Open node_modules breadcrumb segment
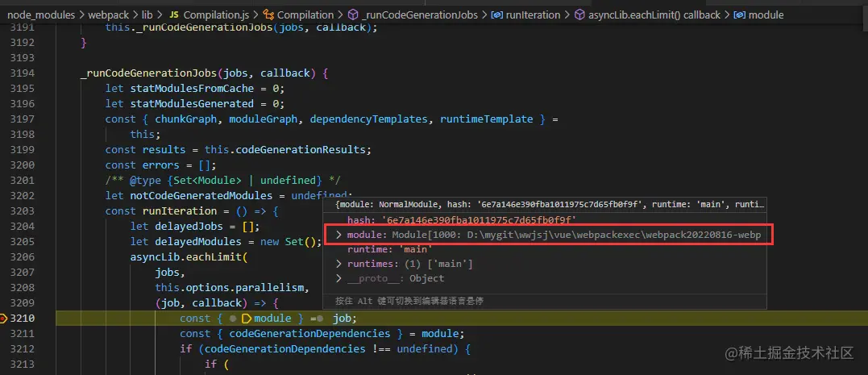 point(41,15)
